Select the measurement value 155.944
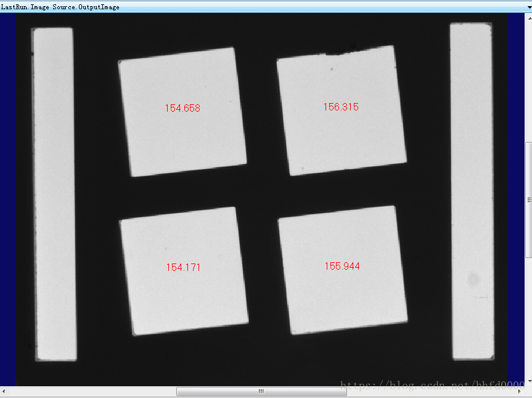Screen dimensions: 532x398 tap(342, 266)
